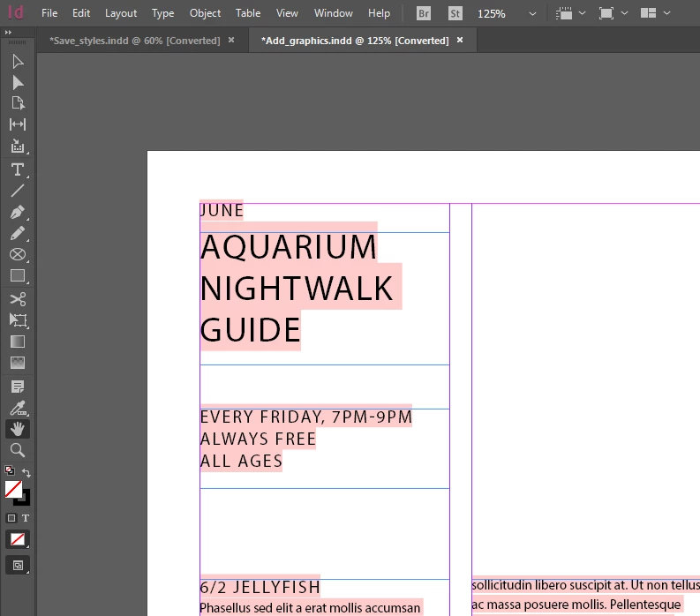Open Adobe Stock button
700x616 pixels.
point(455,14)
